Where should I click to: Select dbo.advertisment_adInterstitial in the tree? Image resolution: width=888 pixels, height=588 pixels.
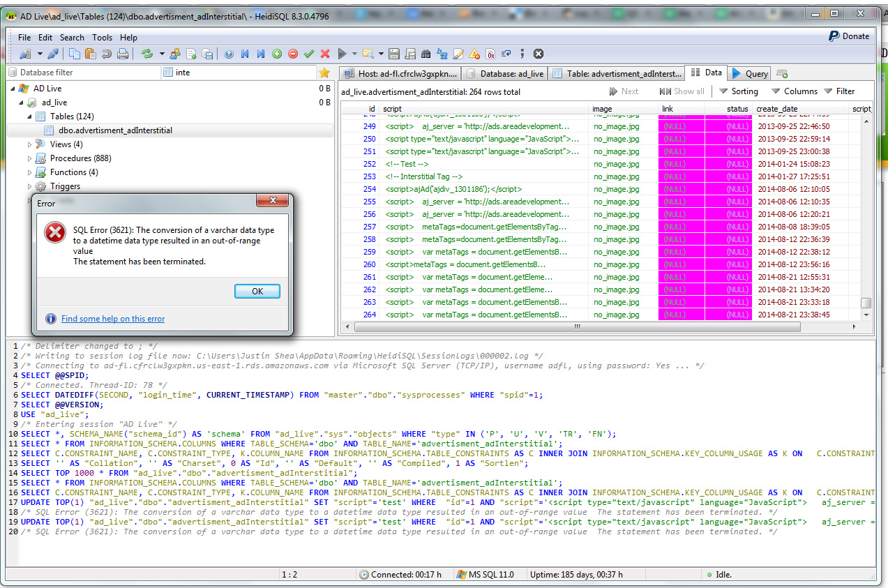115,130
